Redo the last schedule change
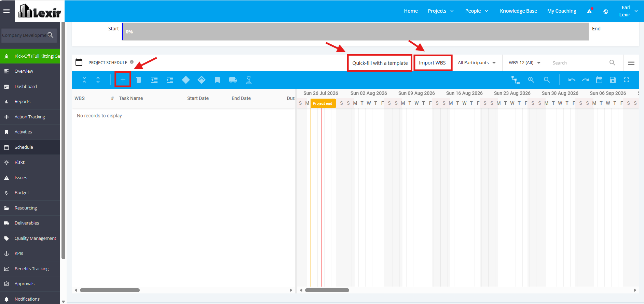Viewport: 644px width, 304px height. [x=586, y=80]
